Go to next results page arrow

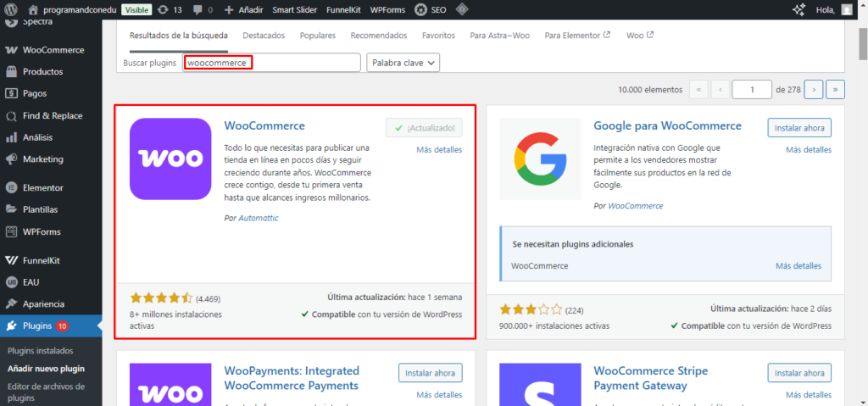(x=813, y=89)
